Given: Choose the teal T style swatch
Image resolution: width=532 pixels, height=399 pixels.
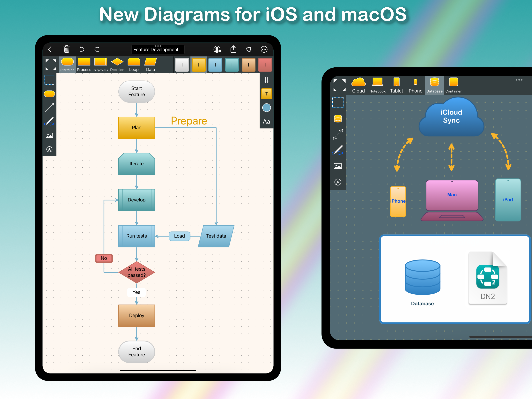Looking at the screenshot, I should point(232,64).
